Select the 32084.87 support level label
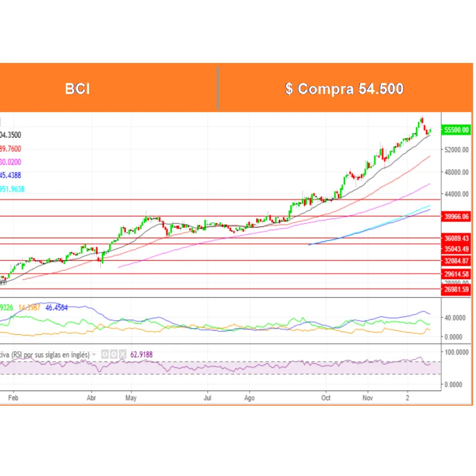This screenshot has height=476, width=476. tap(457, 261)
